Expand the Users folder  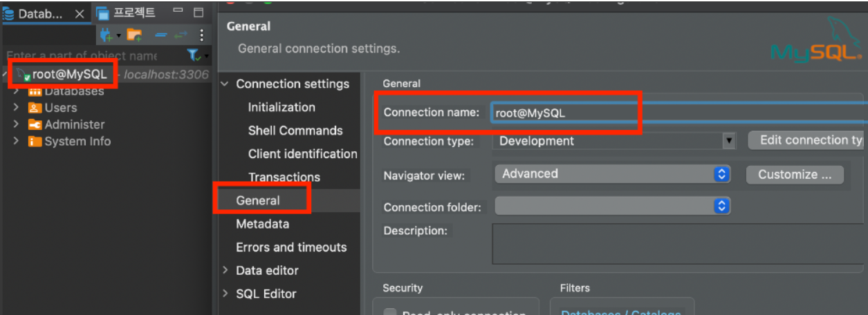[16, 108]
